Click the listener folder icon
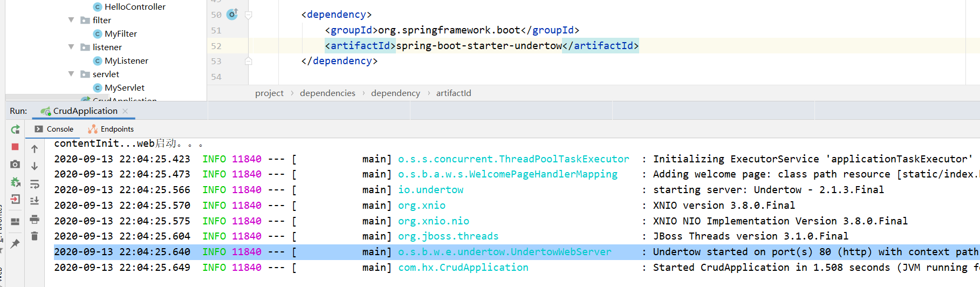The height and width of the screenshot is (287, 980). pyautogui.click(x=85, y=47)
